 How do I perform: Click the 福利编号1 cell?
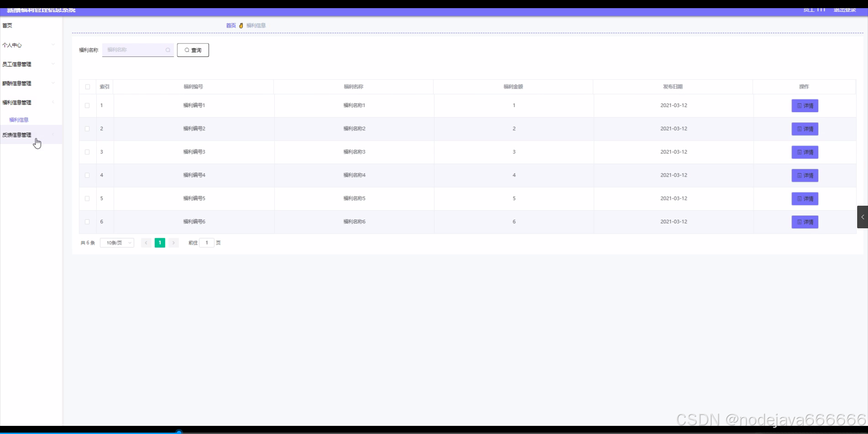point(194,105)
